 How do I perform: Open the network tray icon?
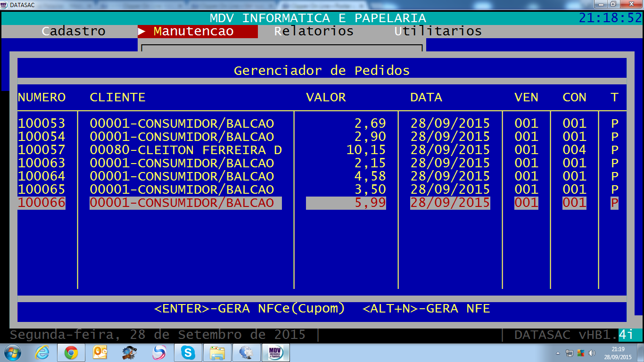569,353
